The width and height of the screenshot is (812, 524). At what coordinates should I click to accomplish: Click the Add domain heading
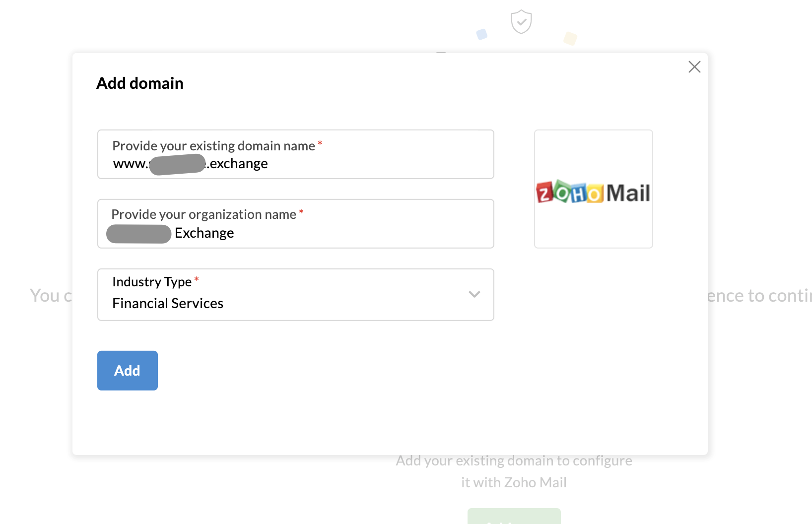tap(140, 83)
